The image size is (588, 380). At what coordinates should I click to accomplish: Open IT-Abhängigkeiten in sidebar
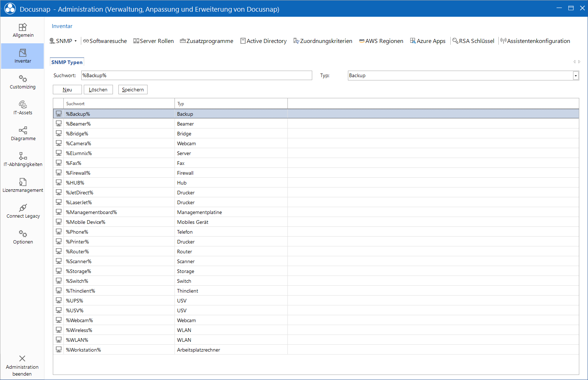23,159
